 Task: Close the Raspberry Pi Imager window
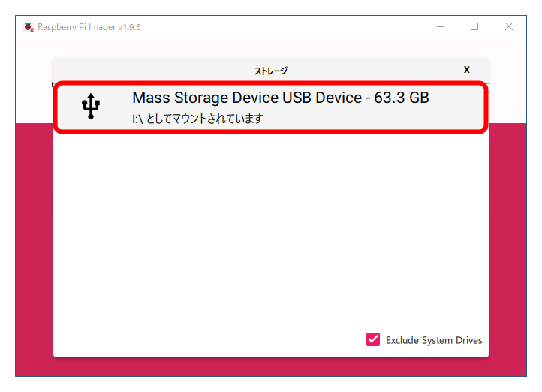[509, 26]
